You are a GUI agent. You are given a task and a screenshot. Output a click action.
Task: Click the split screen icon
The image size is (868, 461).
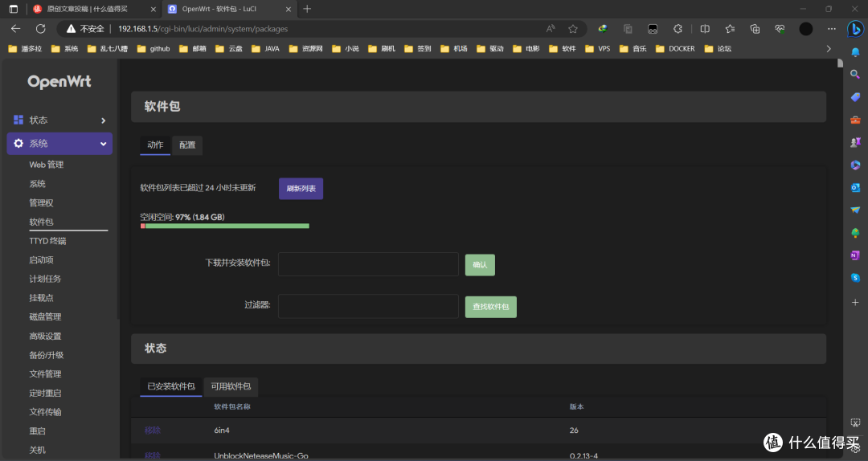pos(705,29)
